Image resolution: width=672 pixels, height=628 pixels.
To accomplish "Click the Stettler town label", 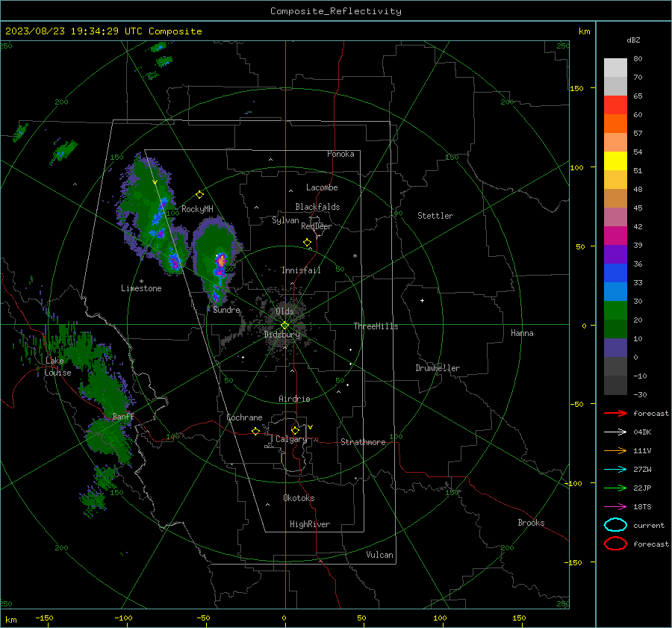I will click(435, 216).
